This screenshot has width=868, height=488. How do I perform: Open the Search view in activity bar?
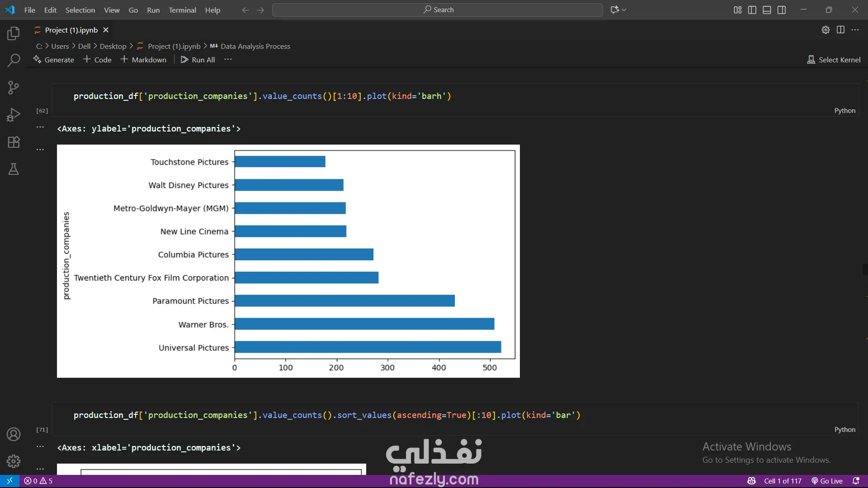point(14,60)
